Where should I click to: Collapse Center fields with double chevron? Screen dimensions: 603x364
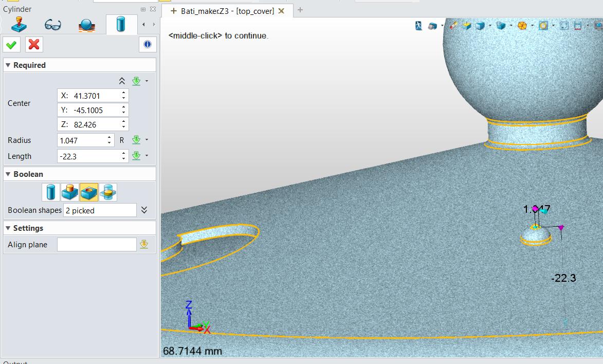click(122, 81)
